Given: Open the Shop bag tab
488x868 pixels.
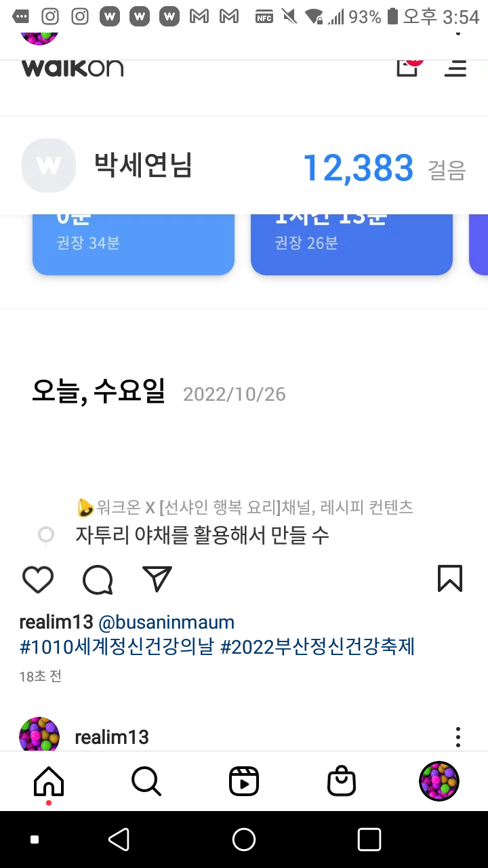Looking at the screenshot, I should (342, 781).
